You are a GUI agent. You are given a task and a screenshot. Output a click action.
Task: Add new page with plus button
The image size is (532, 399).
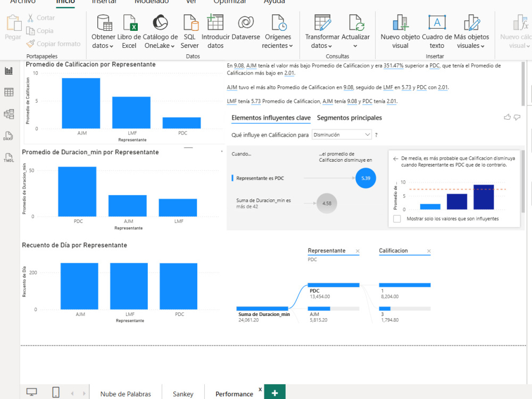(x=275, y=393)
